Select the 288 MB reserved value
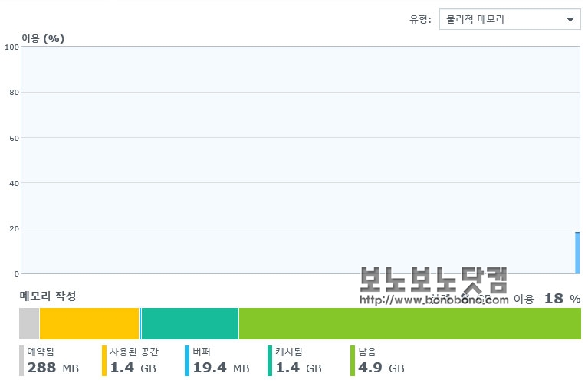The width and height of the screenshot is (588, 383). tap(53, 368)
